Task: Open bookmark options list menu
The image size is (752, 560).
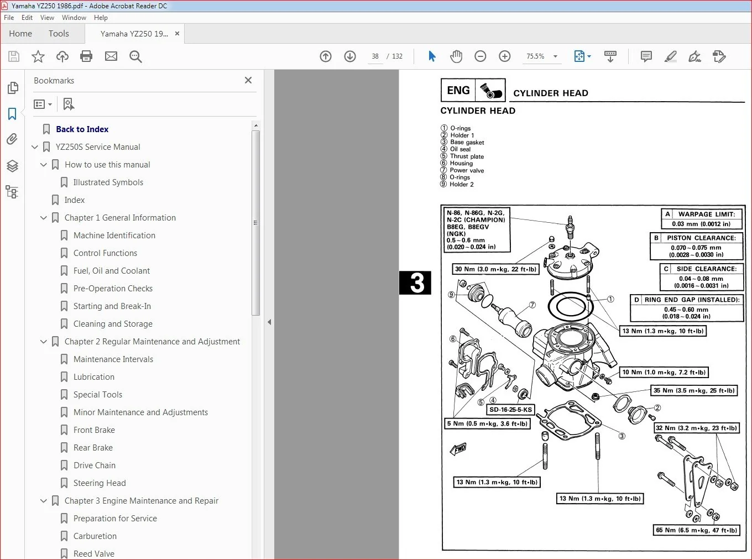Action: [43, 104]
